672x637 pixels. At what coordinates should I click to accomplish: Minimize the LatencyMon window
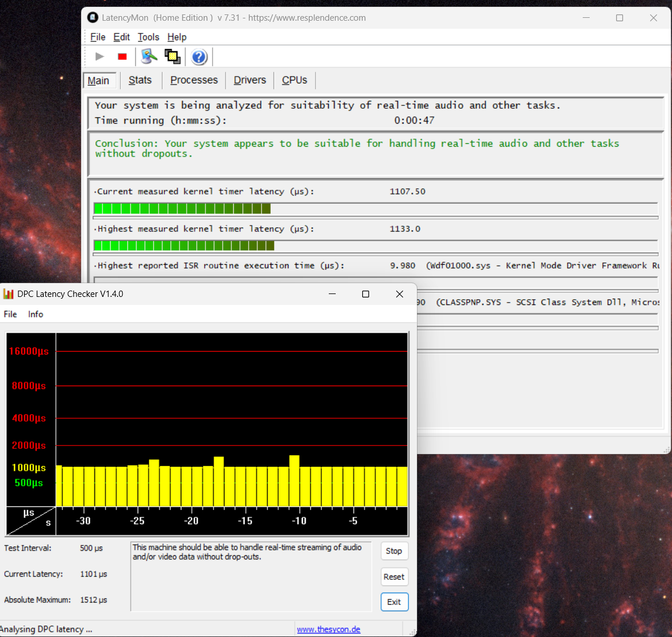click(586, 18)
